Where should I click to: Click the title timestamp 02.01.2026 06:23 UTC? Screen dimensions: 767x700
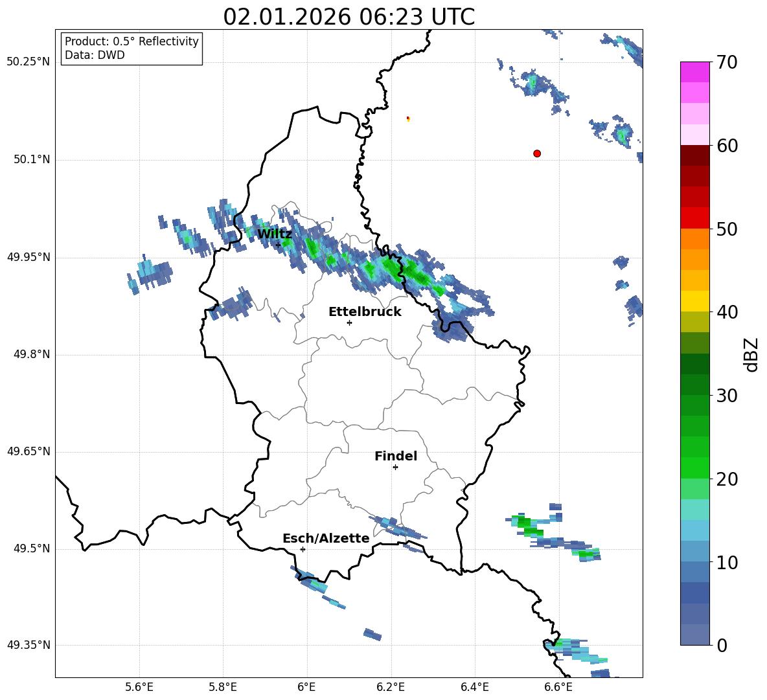click(x=349, y=17)
